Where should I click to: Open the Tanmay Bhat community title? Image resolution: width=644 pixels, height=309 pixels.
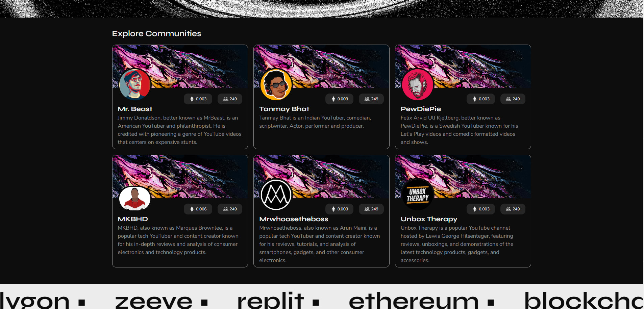(284, 109)
